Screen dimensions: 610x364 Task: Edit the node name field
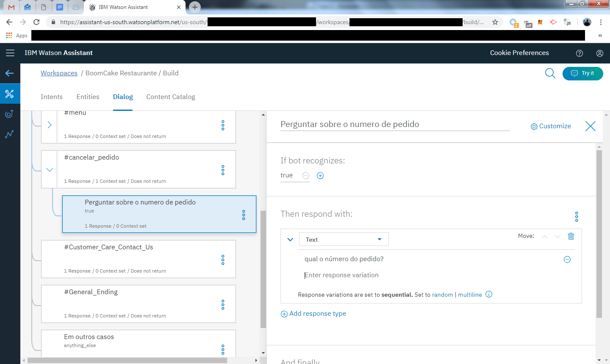[395, 124]
